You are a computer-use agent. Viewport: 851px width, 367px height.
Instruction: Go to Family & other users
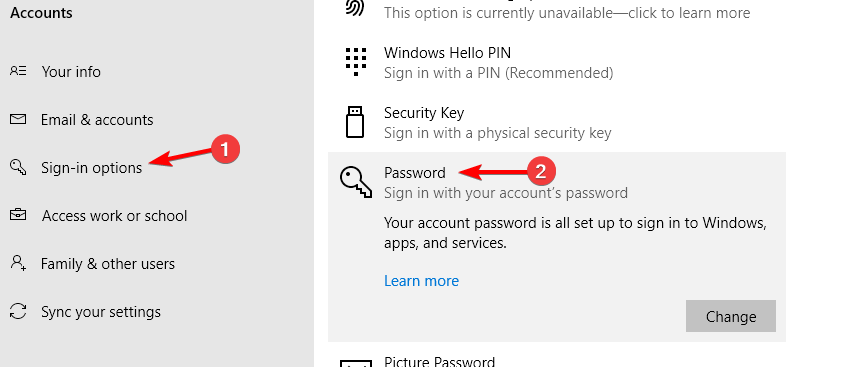pyautogui.click(x=108, y=264)
